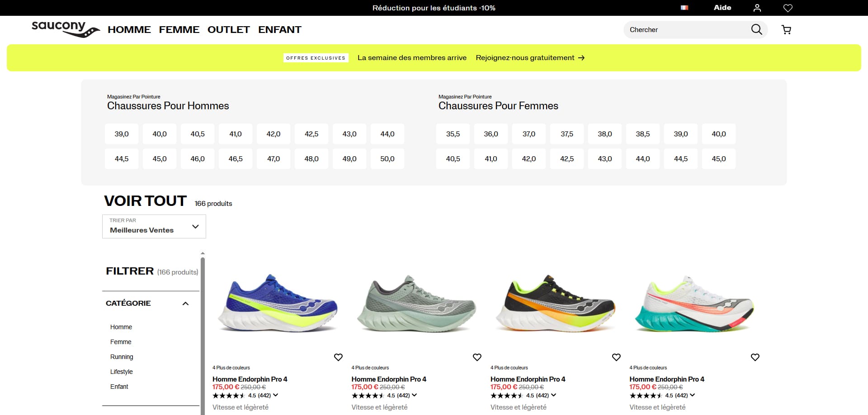Image resolution: width=868 pixels, height=415 pixels.
Task: Select women's size 35,5
Action: pyautogui.click(x=453, y=134)
